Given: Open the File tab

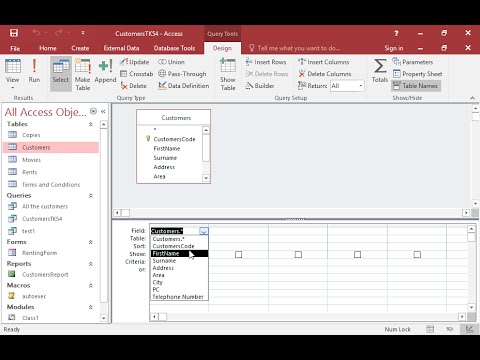Looking at the screenshot, I should click(15, 48).
